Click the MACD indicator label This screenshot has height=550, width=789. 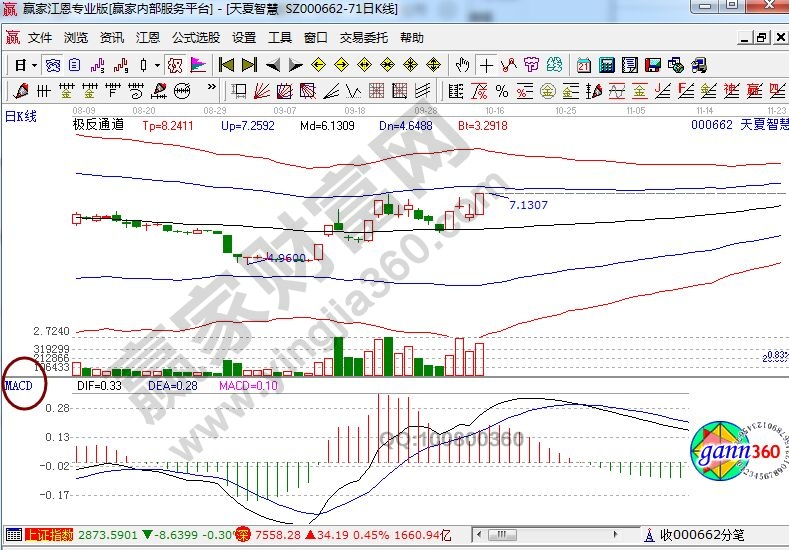[x=19, y=384]
